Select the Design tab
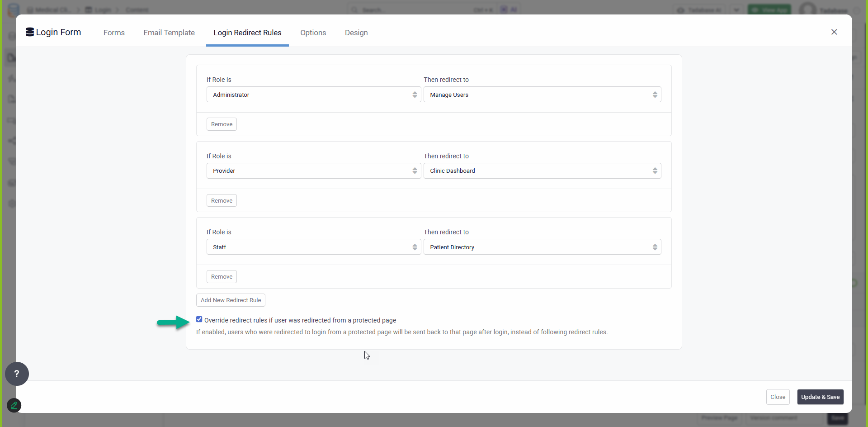The width and height of the screenshot is (868, 427). pos(356,33)
